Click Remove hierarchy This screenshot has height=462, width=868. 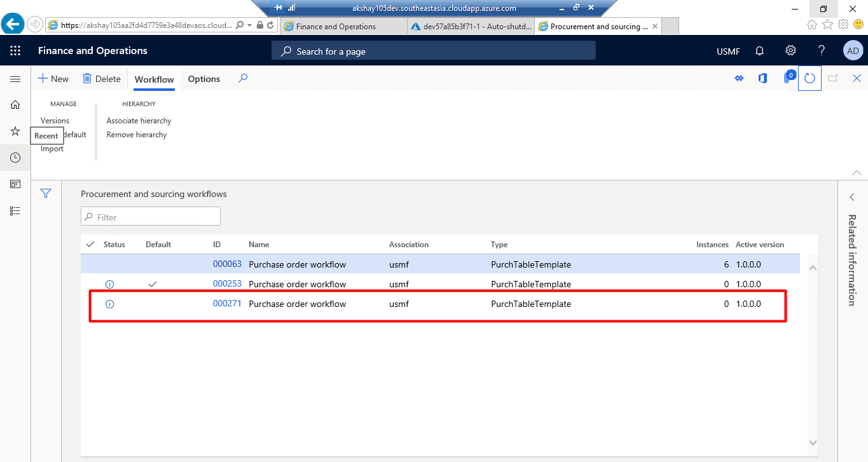pos(137,135)
